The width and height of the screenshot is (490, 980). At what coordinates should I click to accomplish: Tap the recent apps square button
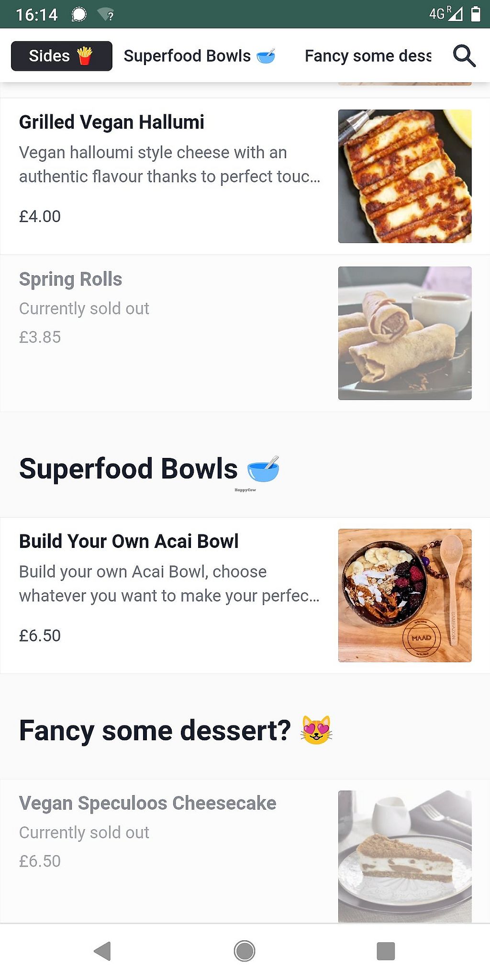pyautogui.click(x=386, y=951)
